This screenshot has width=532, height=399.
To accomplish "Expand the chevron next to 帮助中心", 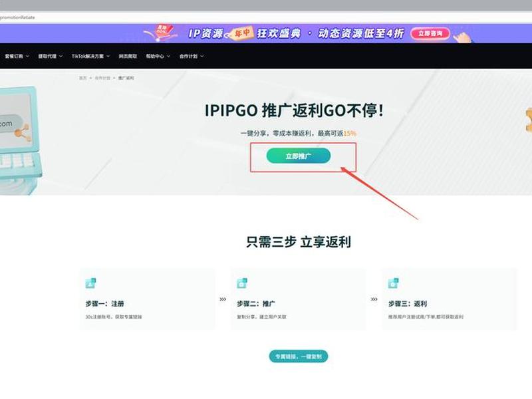I will point(168,56).
